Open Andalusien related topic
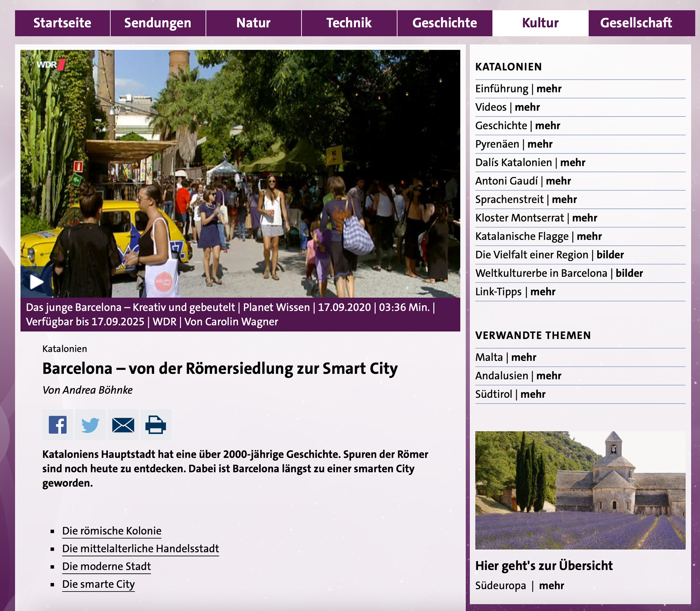Viewport: 700px width, 611px height. [x=518, y=376]
